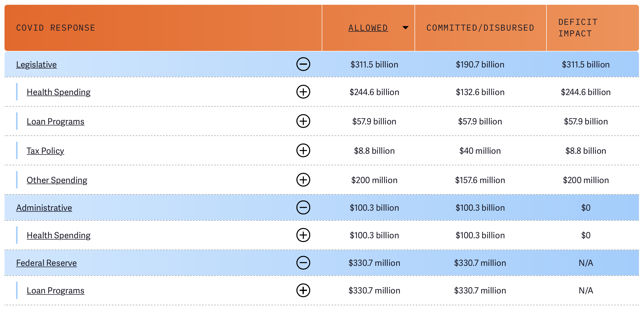The width and height of the screenshot is (644, 309).
Task: Collapse the Administrative section minus icon
Action: click(303, 207)
